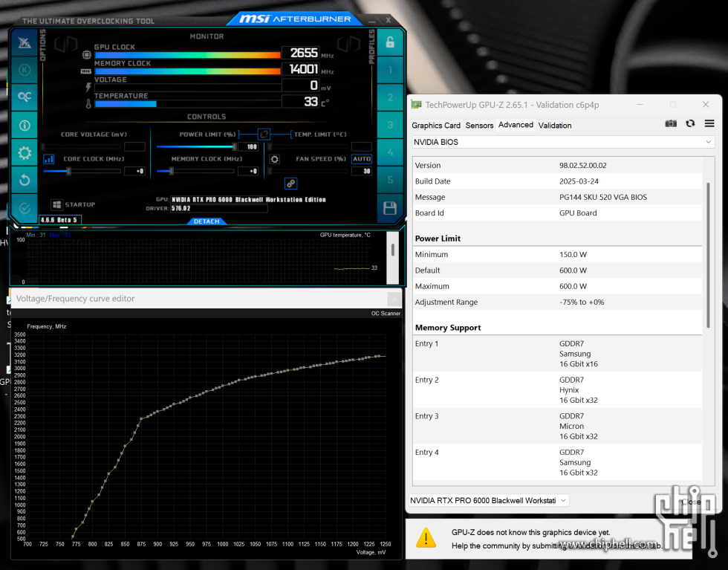Open the Validation tab in GPU-Z
This screenshot has height=570, width=728.
[x=554, y=126]
